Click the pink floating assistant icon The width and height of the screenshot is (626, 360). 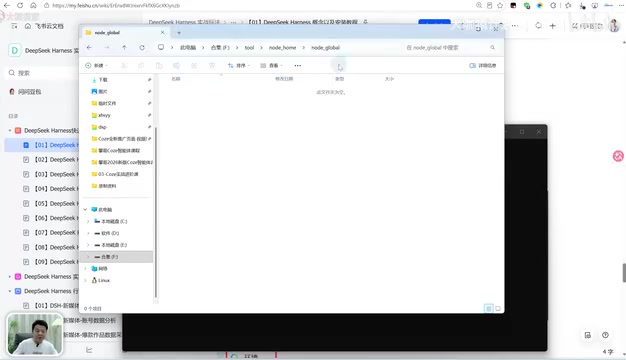point(618,156)
